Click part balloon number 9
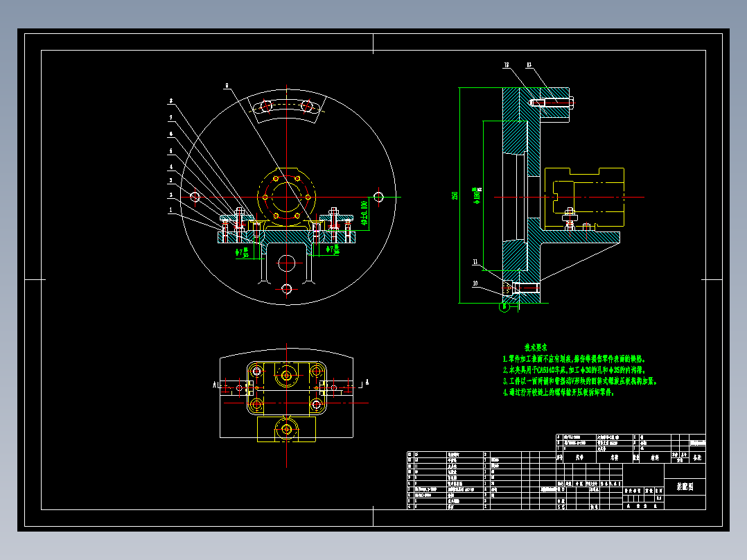Image resolution: width=747 pixels, height=560 pixels. point(227,86)
